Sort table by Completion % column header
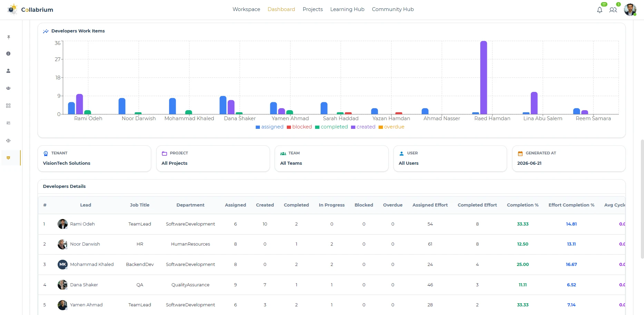The width and height of the screenshot is (644, 315). [x=523, y=205]
